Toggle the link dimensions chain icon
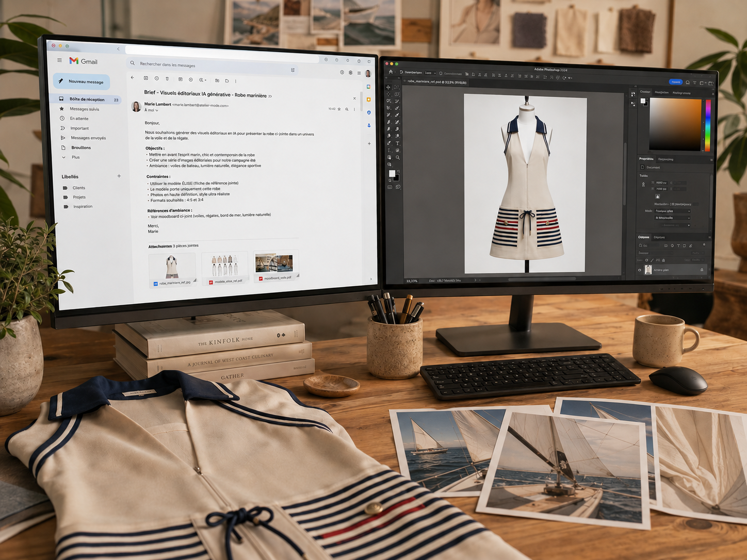 pyautogui.click(x=643, y=185)
